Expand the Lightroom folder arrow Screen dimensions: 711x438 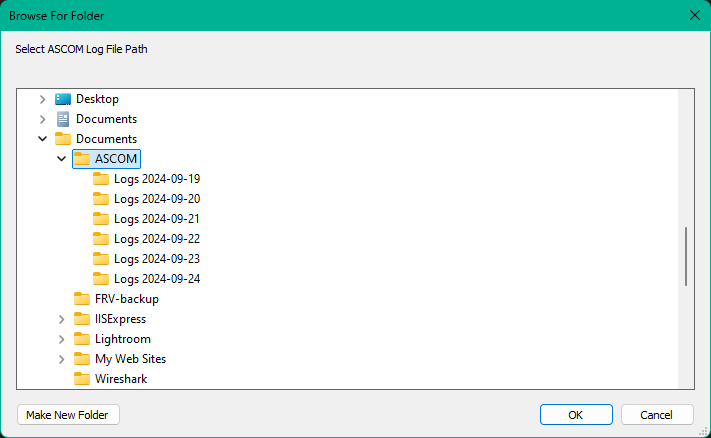[x=62, y=339]
